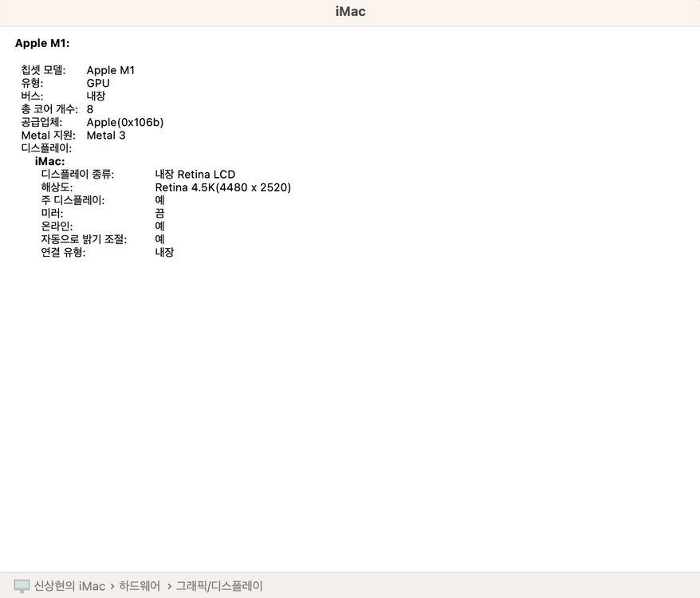
Task: Click the 'iMac' window title
Action: click(x=350, y=12)
